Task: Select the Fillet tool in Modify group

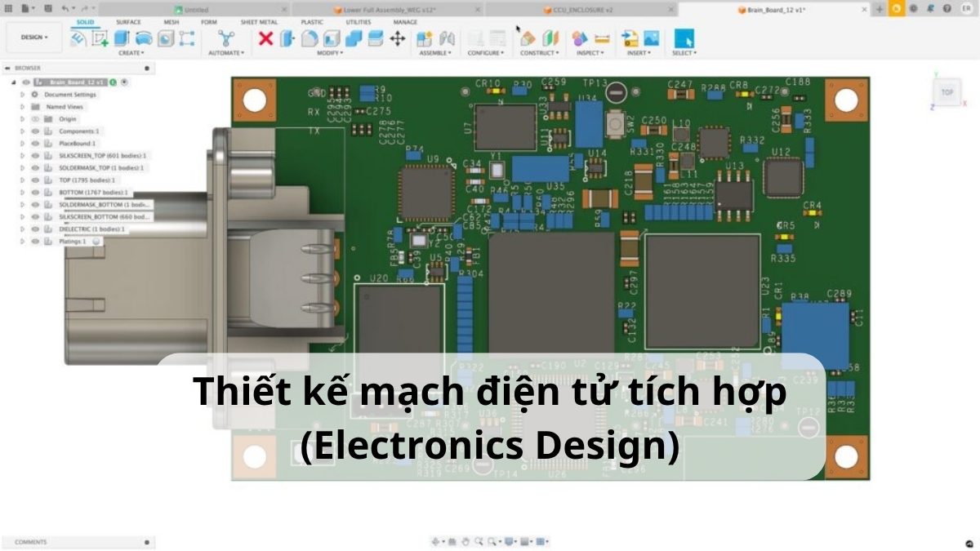Action: (x=310, y=38)
